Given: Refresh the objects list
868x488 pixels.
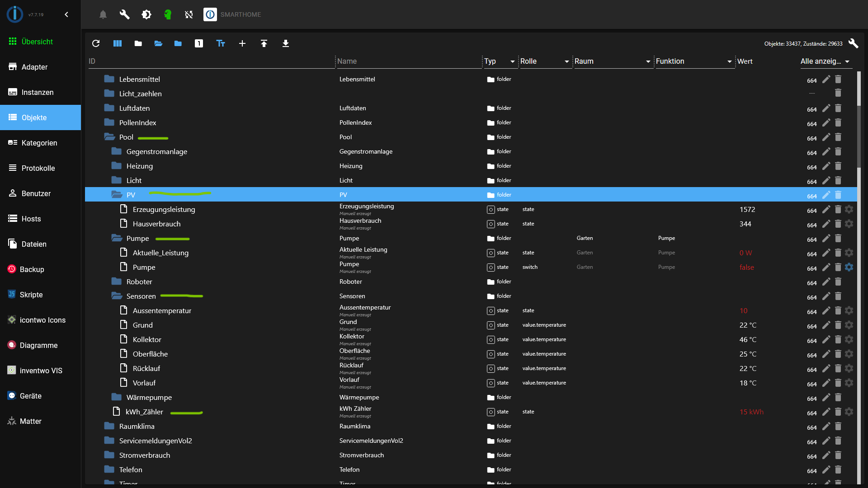Looking at the screenshot, I should [96, 43].
